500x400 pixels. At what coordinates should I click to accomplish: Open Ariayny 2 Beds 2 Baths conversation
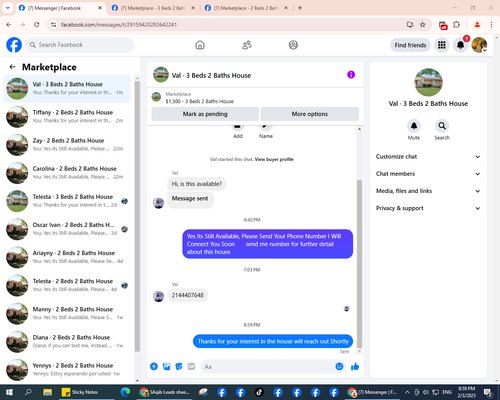67,257
